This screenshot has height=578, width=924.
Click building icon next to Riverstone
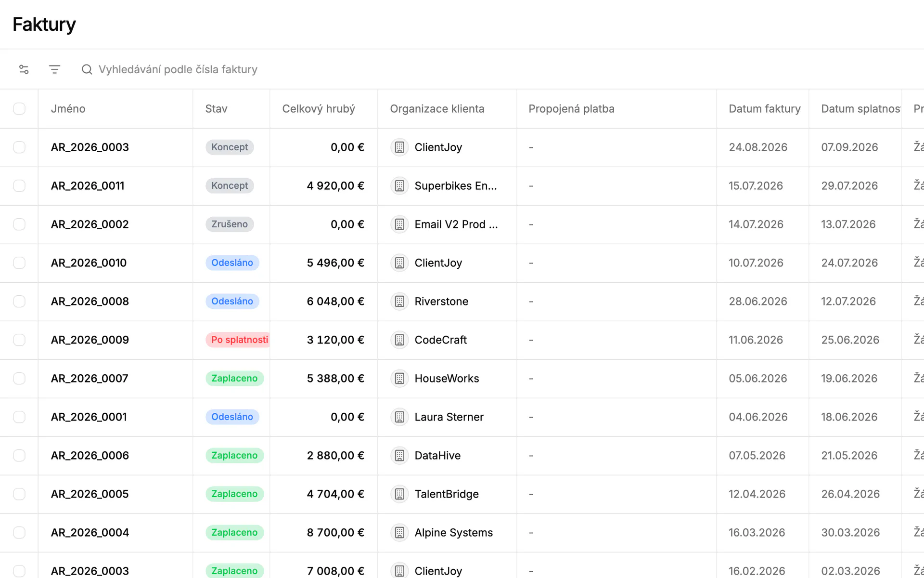click(399, 302)
